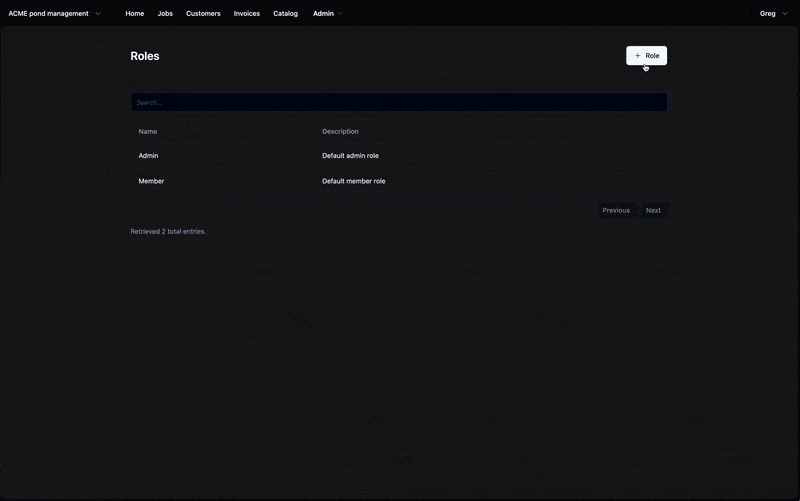Open the Greg user menu
The width and height of the screenshot is (800, 501).
(773, 14)
